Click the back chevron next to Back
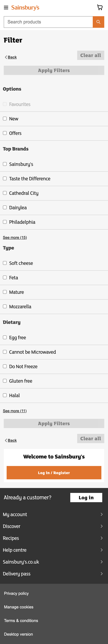This screenshot has width=108, height=644. pyautogui.click(x=6, y=57)
